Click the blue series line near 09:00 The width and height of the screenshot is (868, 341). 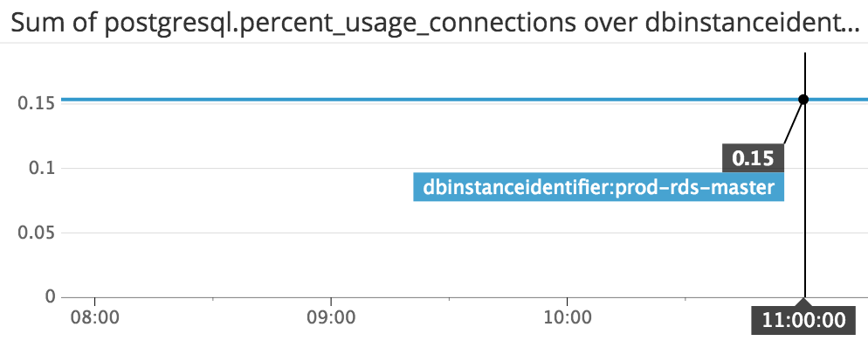[x=330, y=100]
